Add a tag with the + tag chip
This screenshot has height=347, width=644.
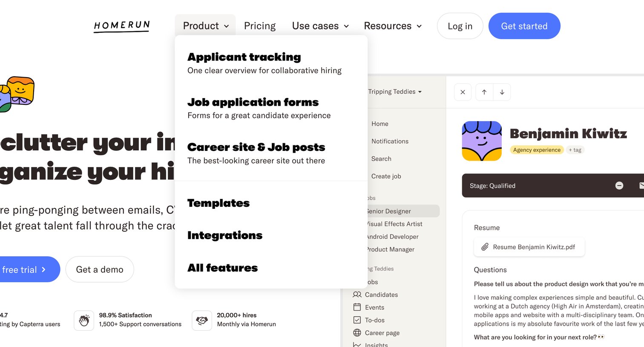coord(575,150)
